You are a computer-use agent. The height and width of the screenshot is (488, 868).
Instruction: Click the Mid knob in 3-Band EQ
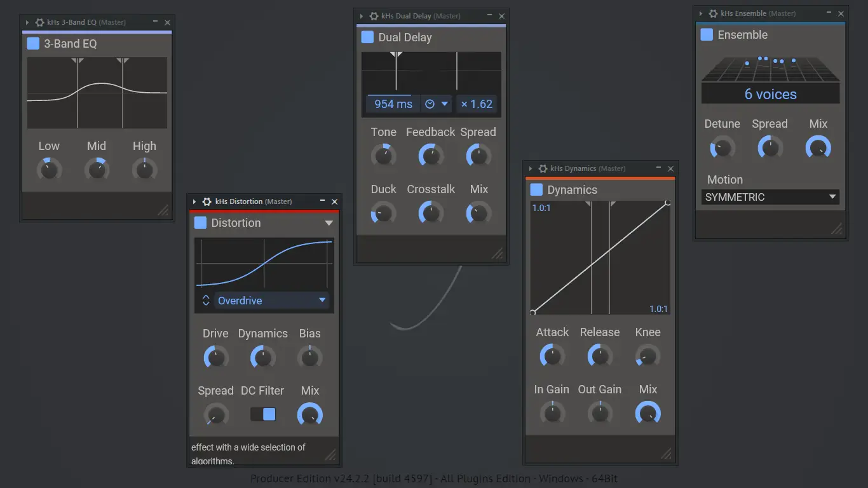(97, 170)
